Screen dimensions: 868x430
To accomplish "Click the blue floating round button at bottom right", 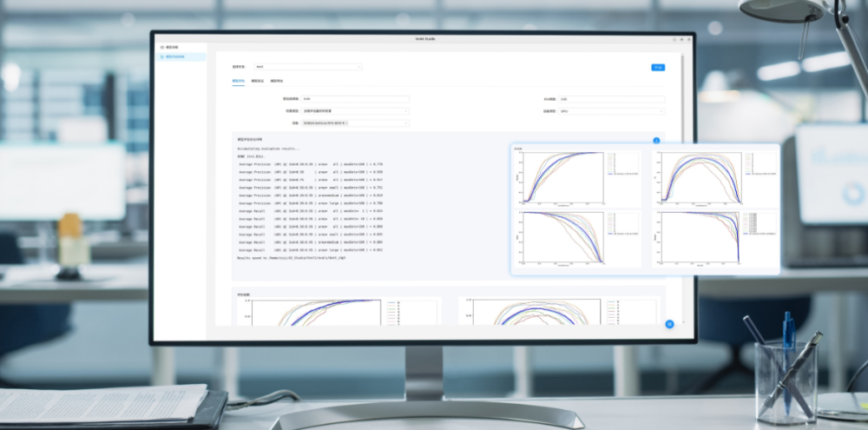I will click(669, 324).
